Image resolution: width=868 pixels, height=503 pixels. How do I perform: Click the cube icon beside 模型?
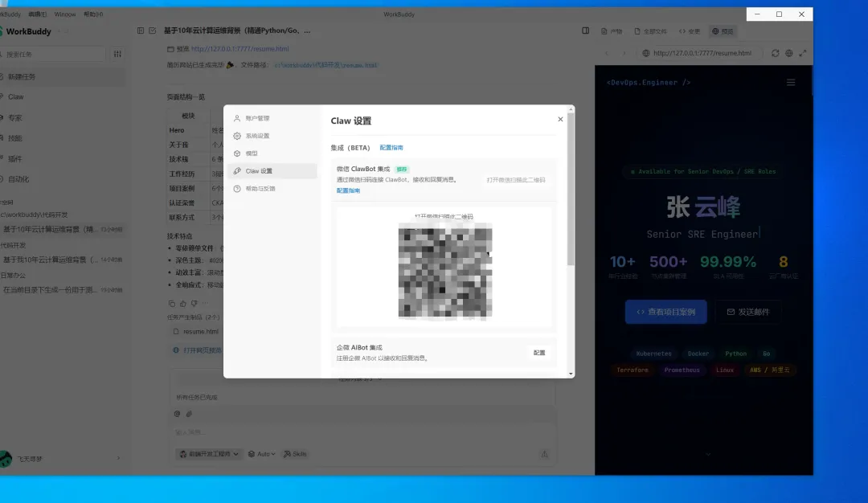click(237, 153)
